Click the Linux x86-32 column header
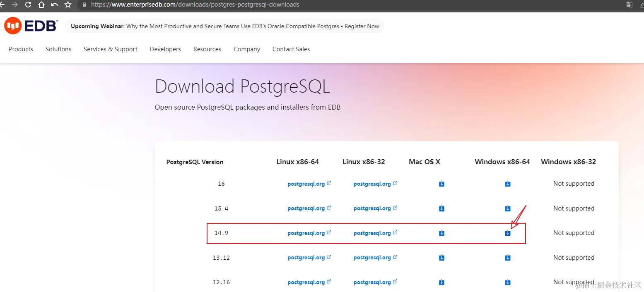644x292 pixels. click(364, 162)
